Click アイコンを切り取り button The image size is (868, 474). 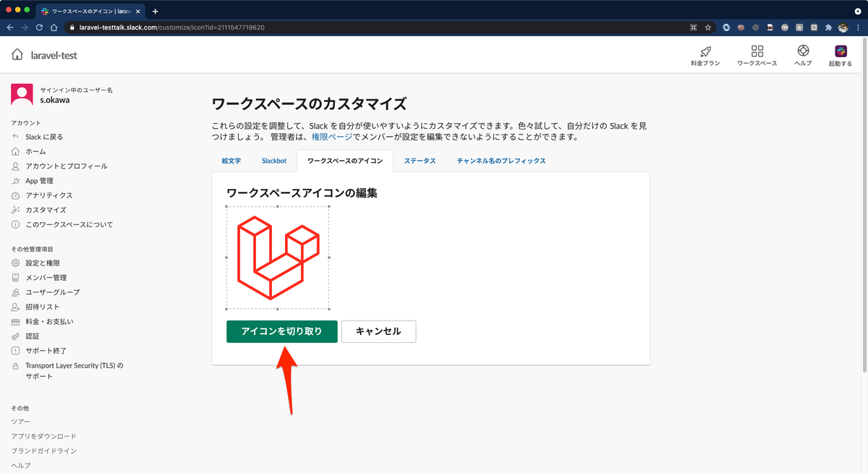282,331
